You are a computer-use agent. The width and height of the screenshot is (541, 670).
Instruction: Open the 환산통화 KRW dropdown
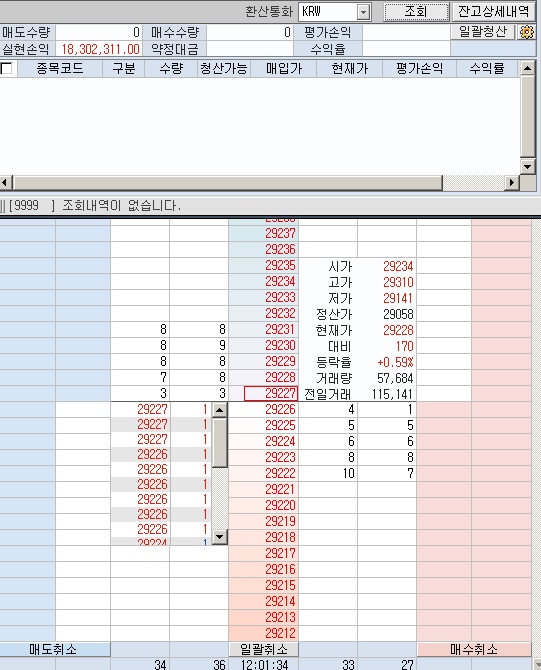pos(363,12)
